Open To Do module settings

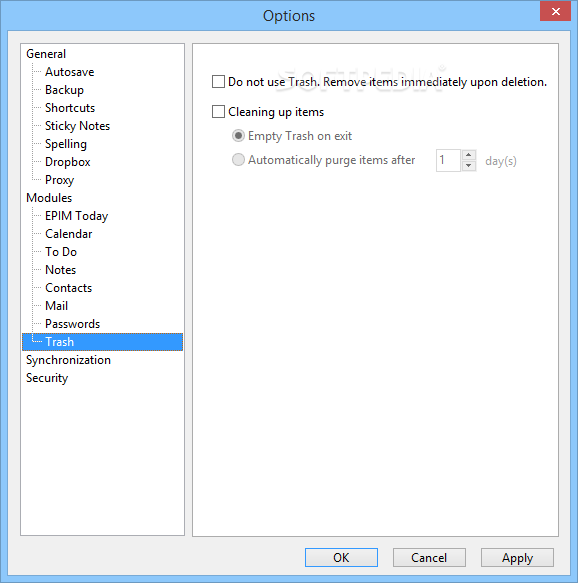tap(61, 252)
